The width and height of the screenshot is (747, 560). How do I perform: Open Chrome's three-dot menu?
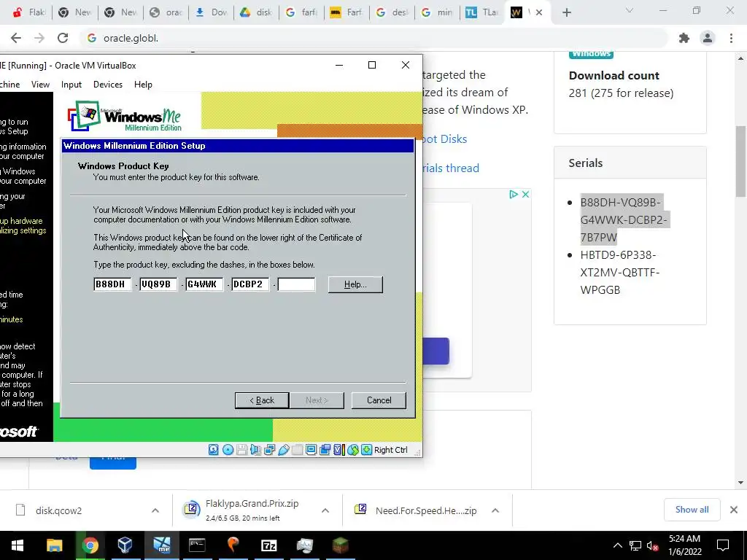[x=731, y=38]
